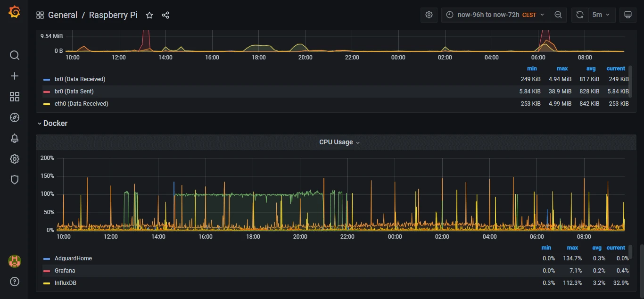The height and width of the screenshot is (299, 644).
Task: Open the Explore compass icon
Action: pyautogui.click(x=15, y=117)
